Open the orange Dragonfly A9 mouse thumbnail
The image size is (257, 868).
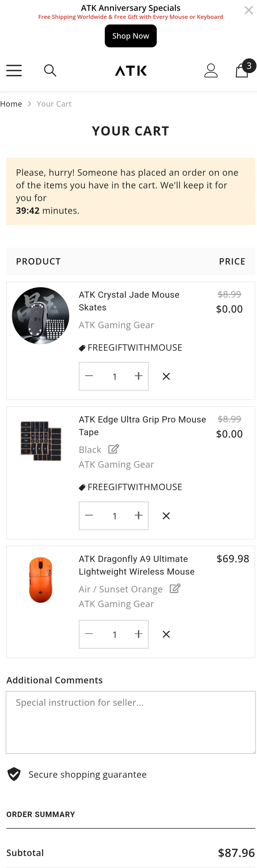tap(40, 579)
